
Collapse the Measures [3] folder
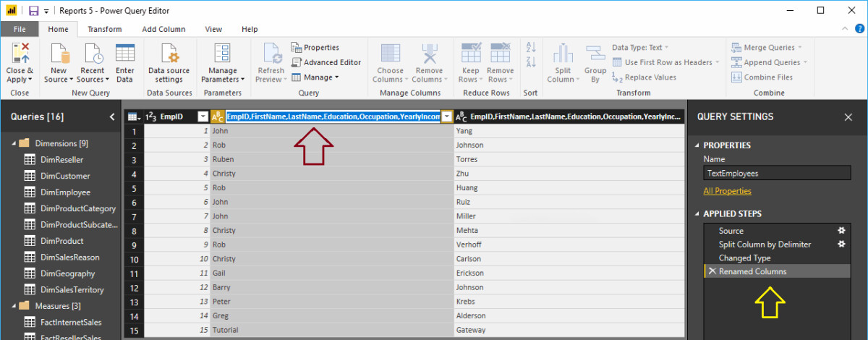pyautogui.click(x=14, y=306)
